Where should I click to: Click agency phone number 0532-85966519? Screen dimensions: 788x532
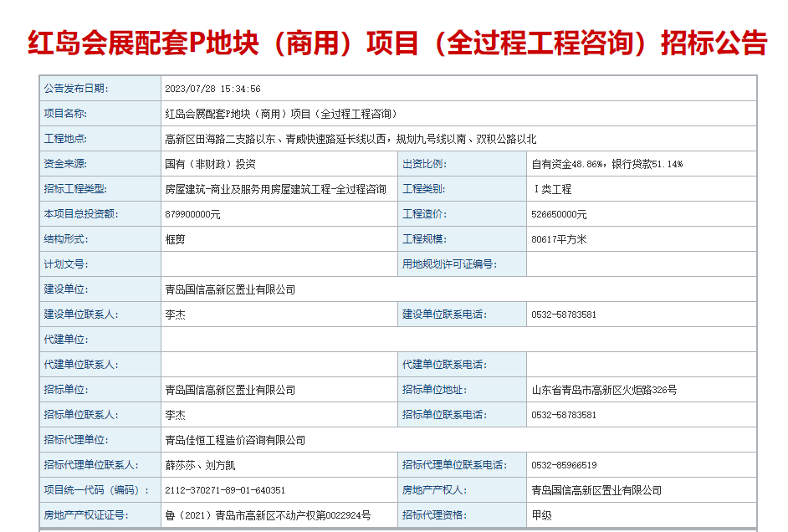[564, 465]
